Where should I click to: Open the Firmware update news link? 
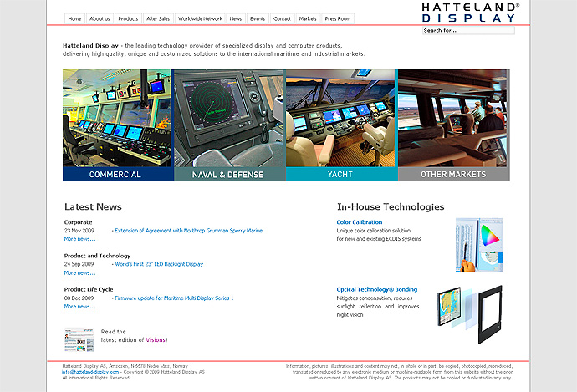(174, 298)
